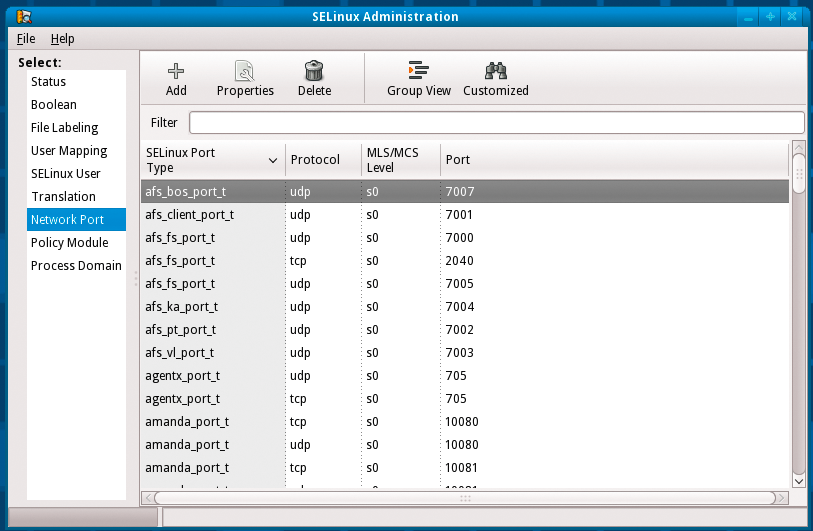813x531 pixels.
Task: Select amanda_port_t row with port 10081
Action: click(465, 467)
